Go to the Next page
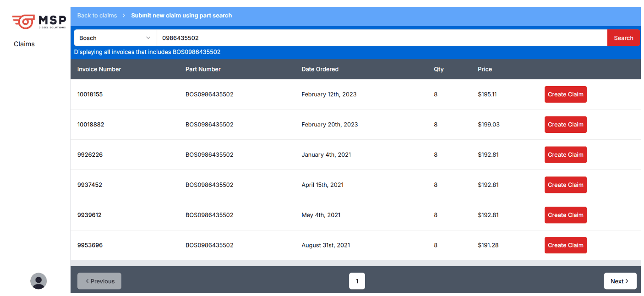644x296 pixels. click(620, 281)
